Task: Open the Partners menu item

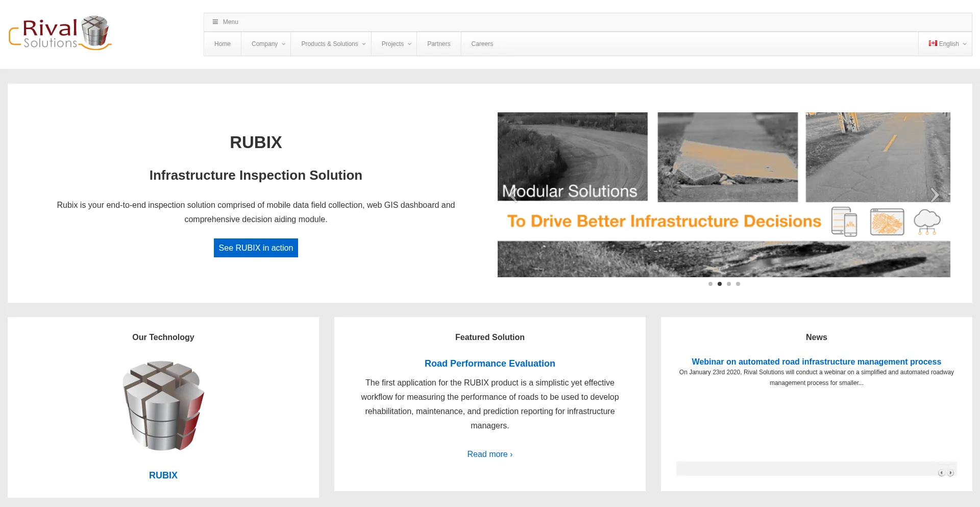Action: 438,44
